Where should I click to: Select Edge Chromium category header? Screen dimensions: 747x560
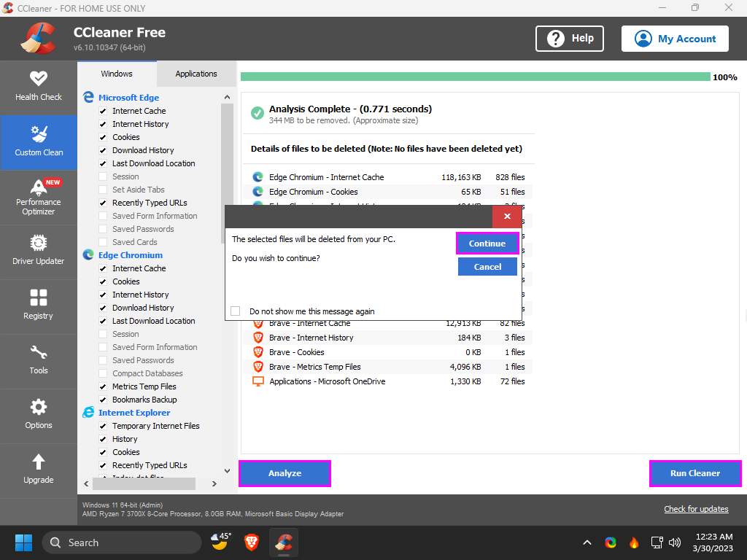click(131, 255)
